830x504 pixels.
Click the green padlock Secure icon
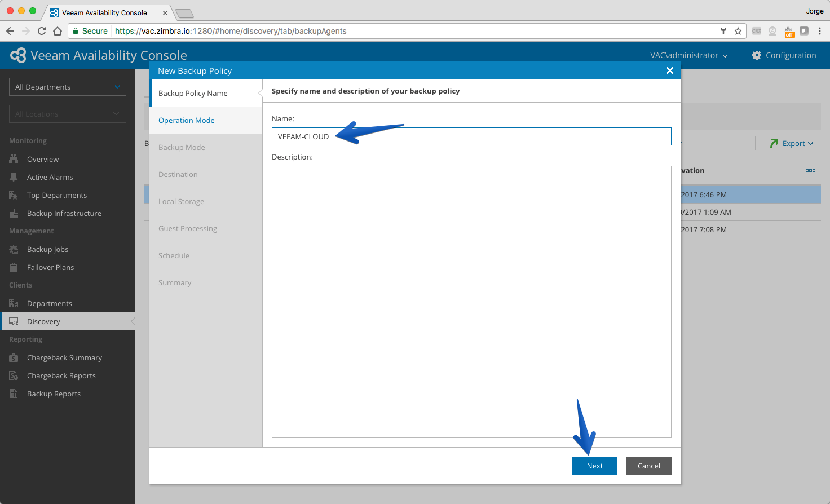[x=76, y=31]
